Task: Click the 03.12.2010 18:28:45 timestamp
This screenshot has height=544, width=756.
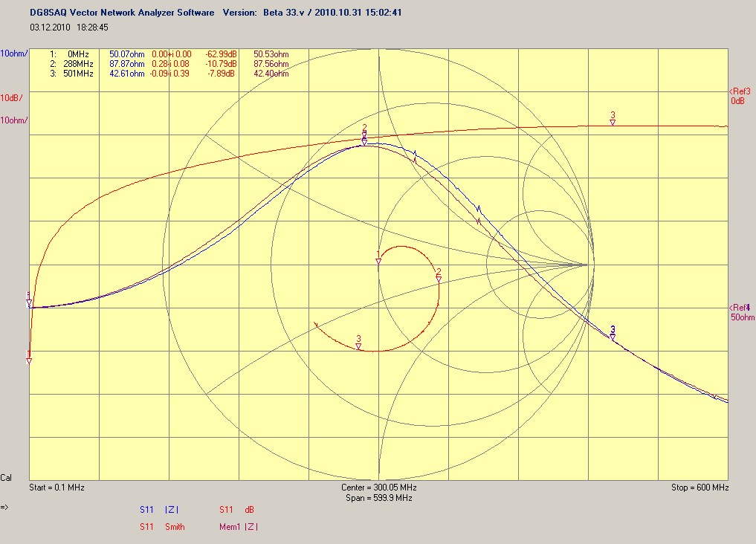Action: (x=69, y=27)
